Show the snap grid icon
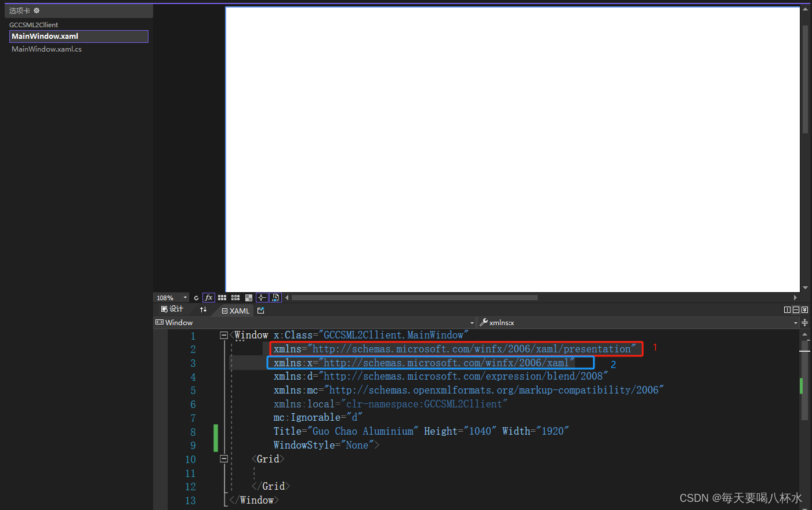 [x=222, y=298]
